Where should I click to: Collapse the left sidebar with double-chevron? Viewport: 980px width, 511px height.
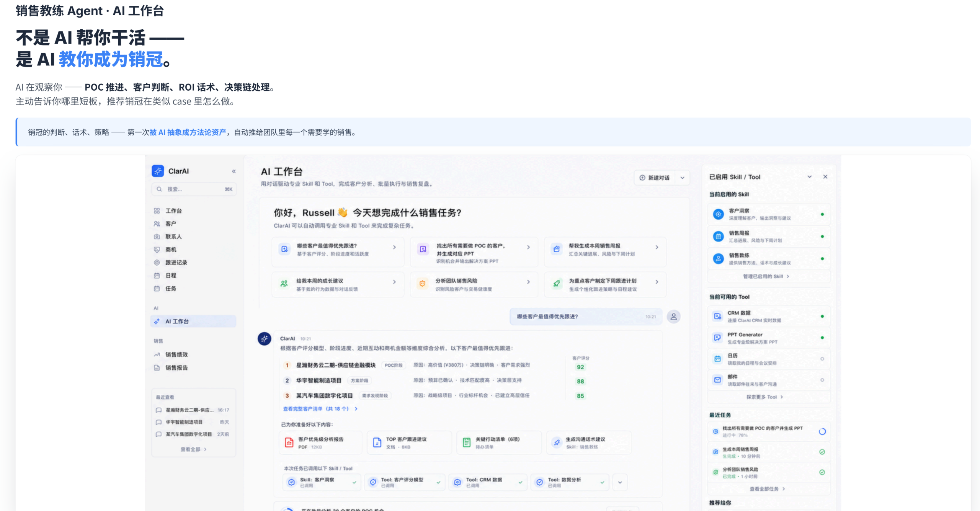234,171
